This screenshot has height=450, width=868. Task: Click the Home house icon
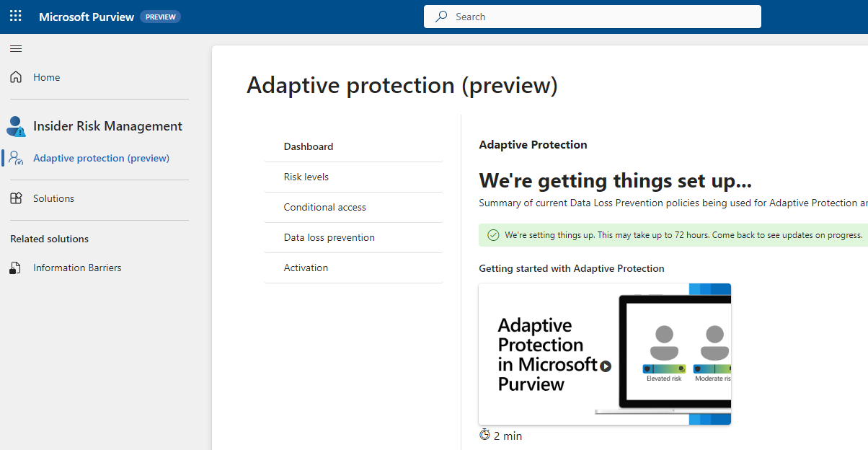[x=16, y=77]
